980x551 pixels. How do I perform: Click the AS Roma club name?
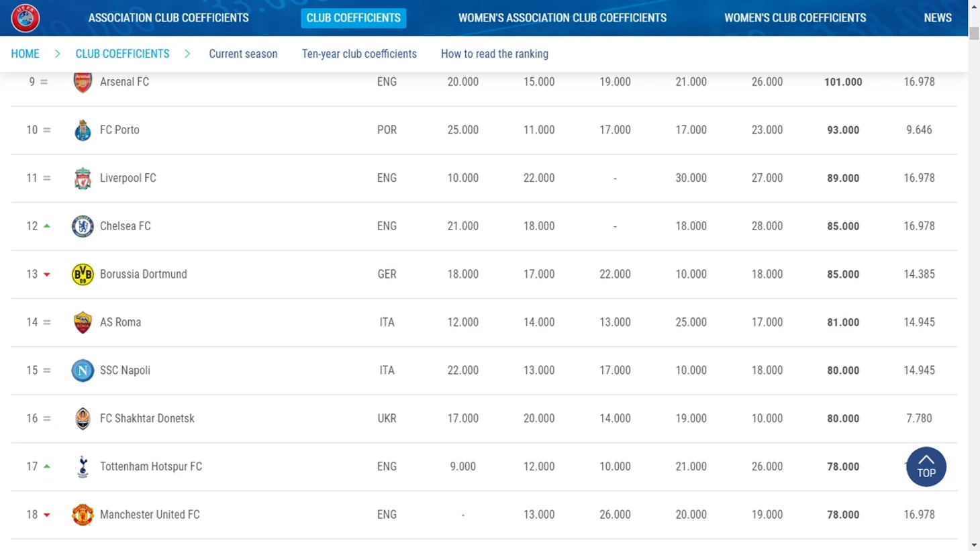click(121, 323)
